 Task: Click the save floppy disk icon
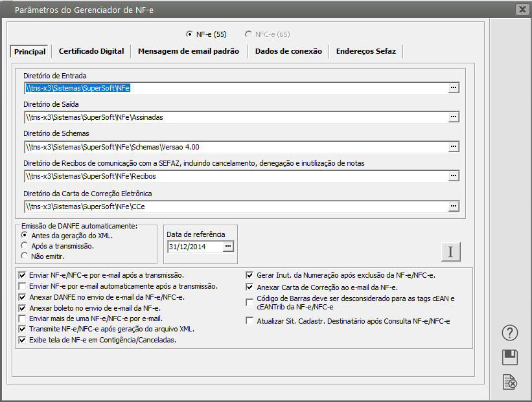tap(510, 357)
